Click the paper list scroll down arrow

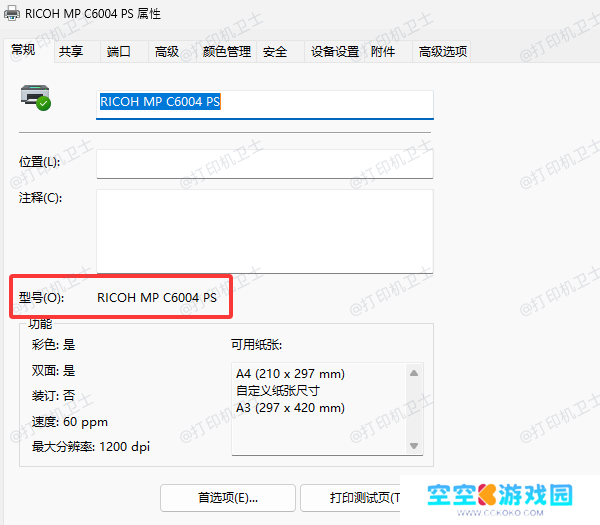[414, 446]
